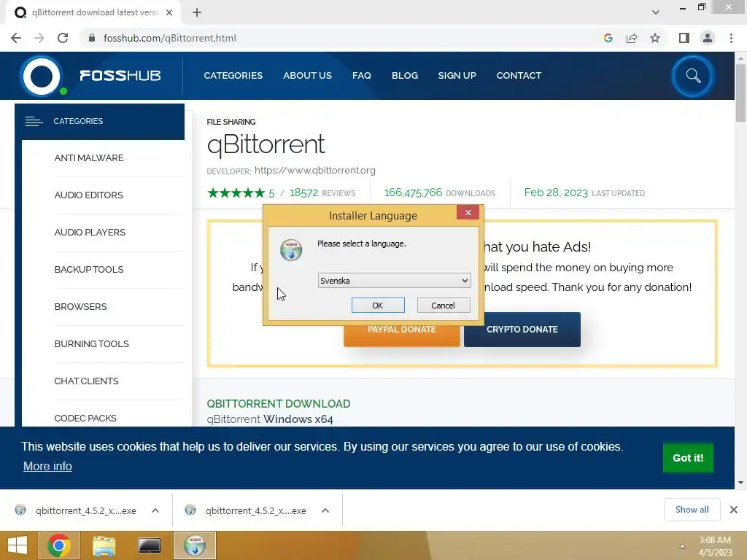Image resolution: width=747 pixels, height=560 pixels.
Task: Click the CRYPTO DONATE button
Action: click(x=522, y=330)
